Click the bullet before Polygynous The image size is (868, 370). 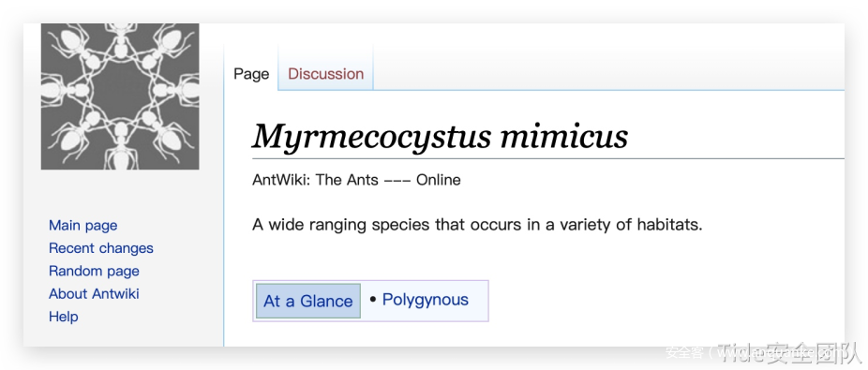click(x=372, y=300)
